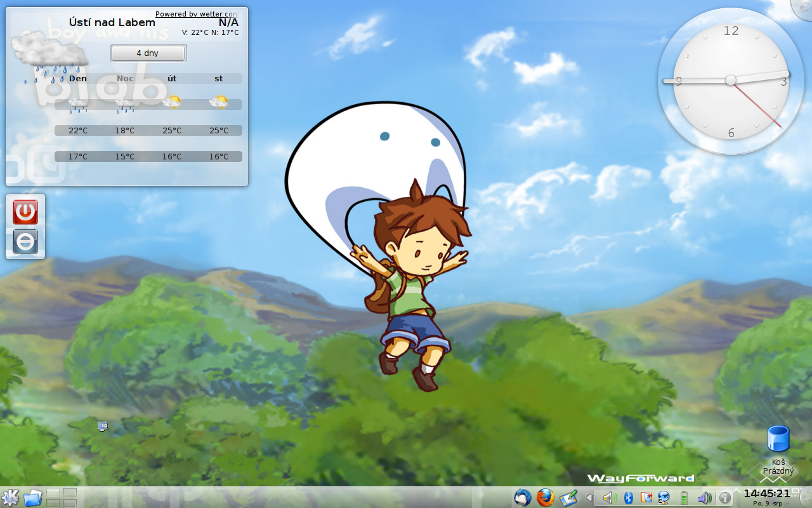
Task: Check the battery status tray icon
Action: point(684,498)
